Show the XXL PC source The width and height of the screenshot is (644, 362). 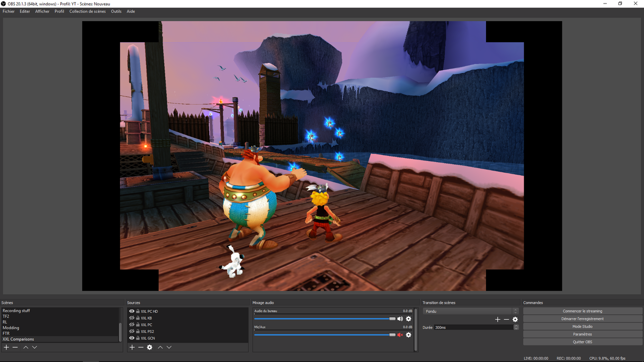132,325
